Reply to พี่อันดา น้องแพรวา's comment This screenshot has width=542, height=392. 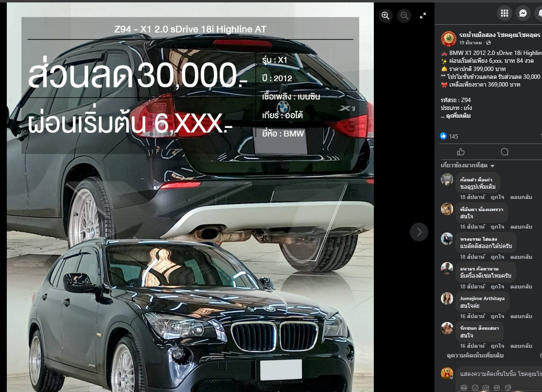(x=521, y=227)
